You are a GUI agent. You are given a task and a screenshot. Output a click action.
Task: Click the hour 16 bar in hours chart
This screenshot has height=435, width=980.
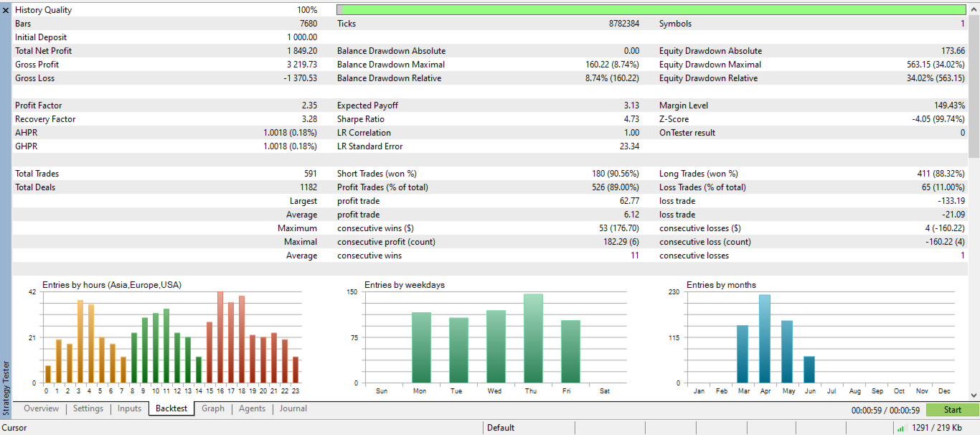click(220, 337)
